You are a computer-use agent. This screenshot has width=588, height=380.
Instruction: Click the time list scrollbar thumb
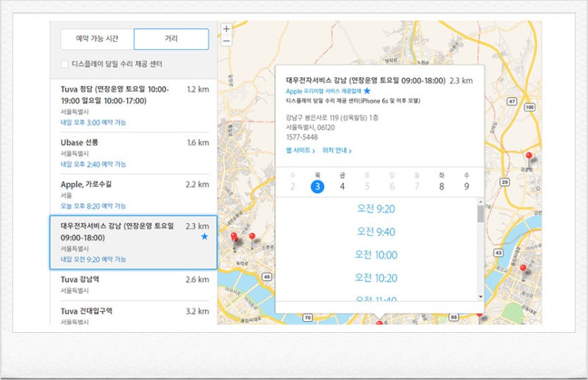[x=481, y=214]
